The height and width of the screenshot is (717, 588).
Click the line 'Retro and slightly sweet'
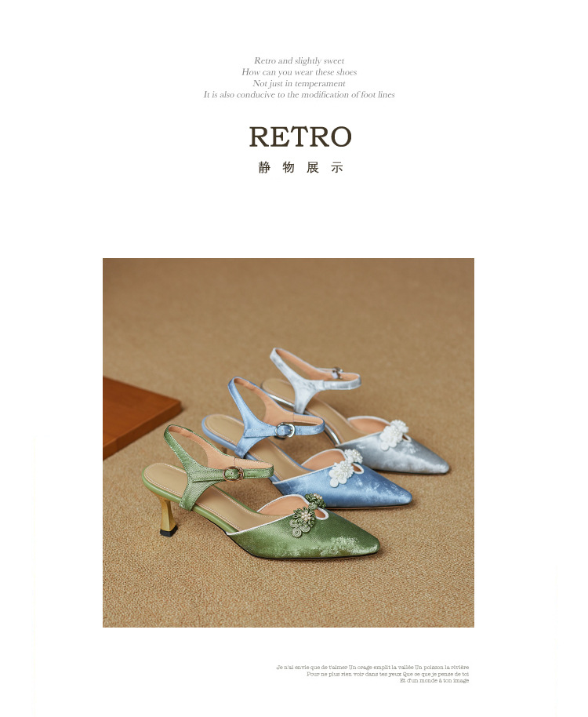299,60
